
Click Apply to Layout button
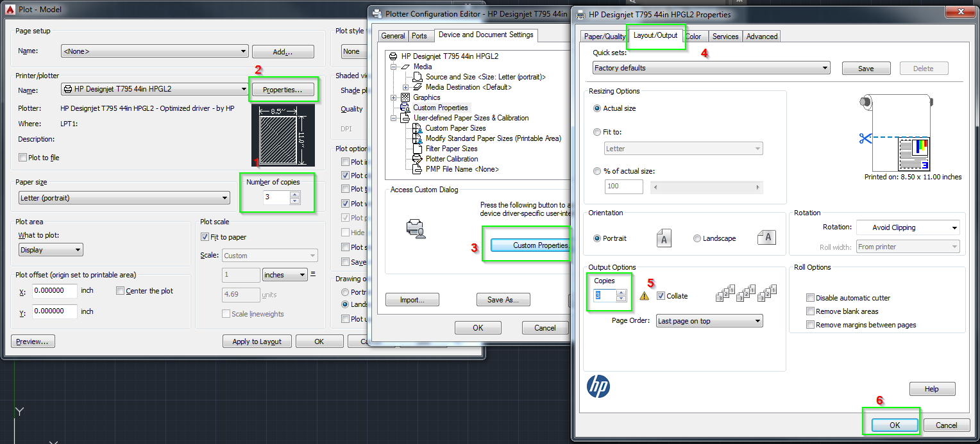coord(257,341)
